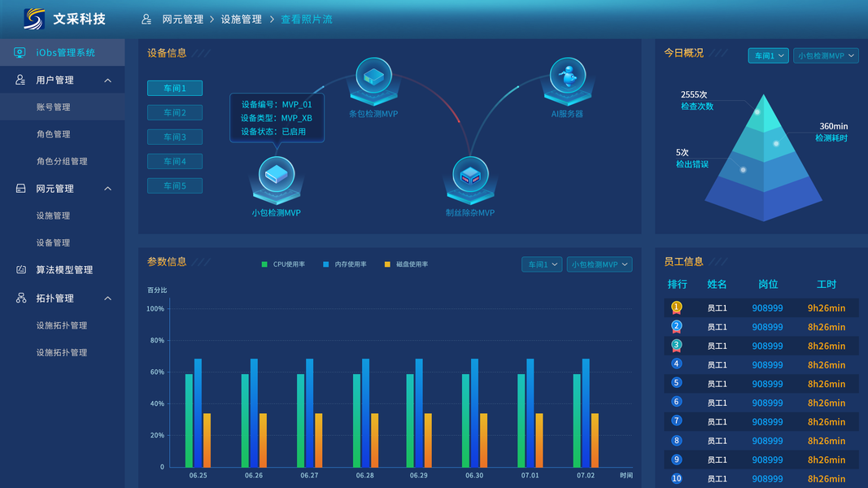The width and height of the screenshot is (868, 488).
Task: Collapse the 用户管理 menu chevron
Action: [x=108, y=81]
